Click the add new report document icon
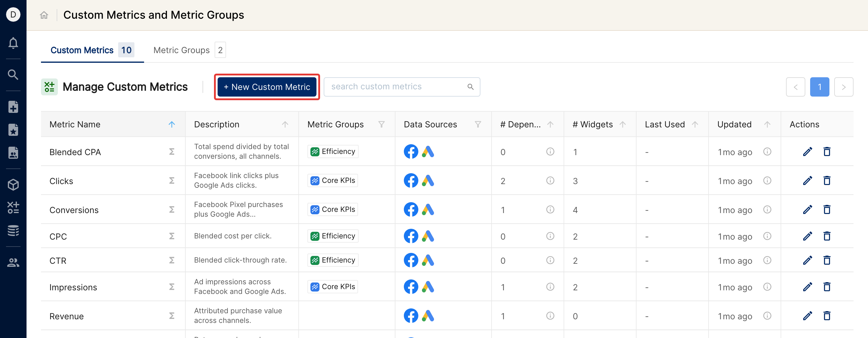Image resolution: width=868 pixels, height=338 pixels. (13, 107)
